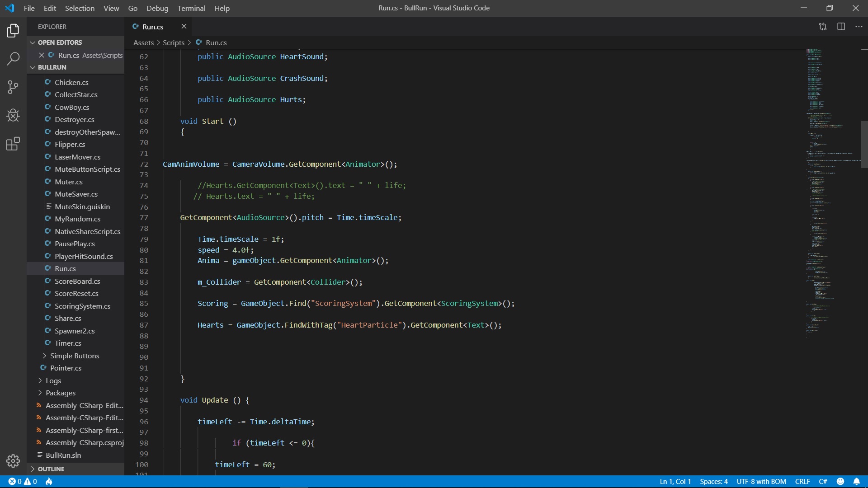Select language mode C#
868x488 pixels.
pos(823,482)
